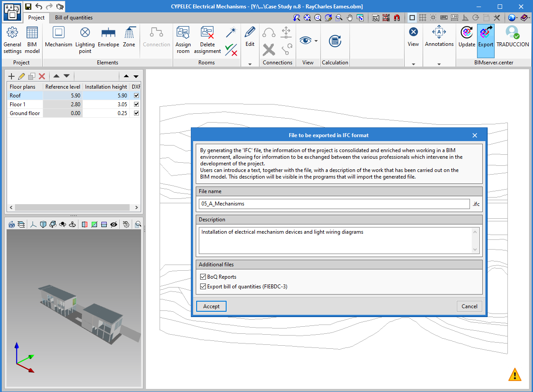The height and width of the screenshot is (392, 533).
Task: Open the wrench and screwdriver settings icon
Action: click(x=497, y=18)
